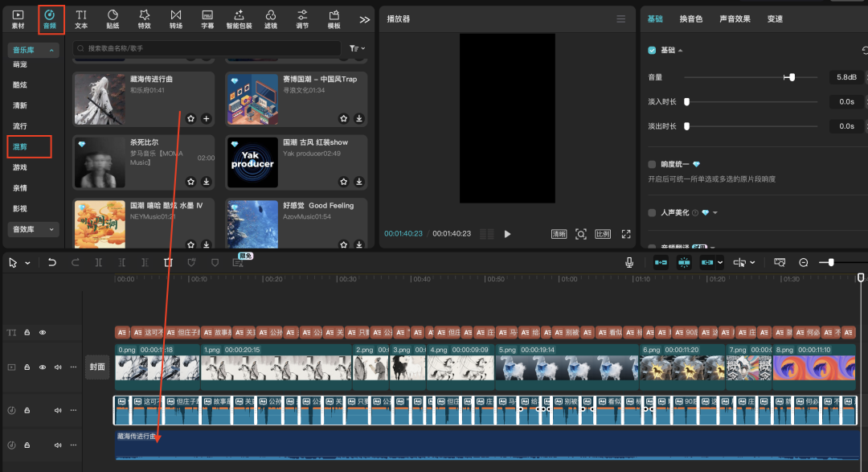Image resolution: width=868 pixels, height=472 pixels.
Task: Expand the 音效库 section
Action: [35, 229]
